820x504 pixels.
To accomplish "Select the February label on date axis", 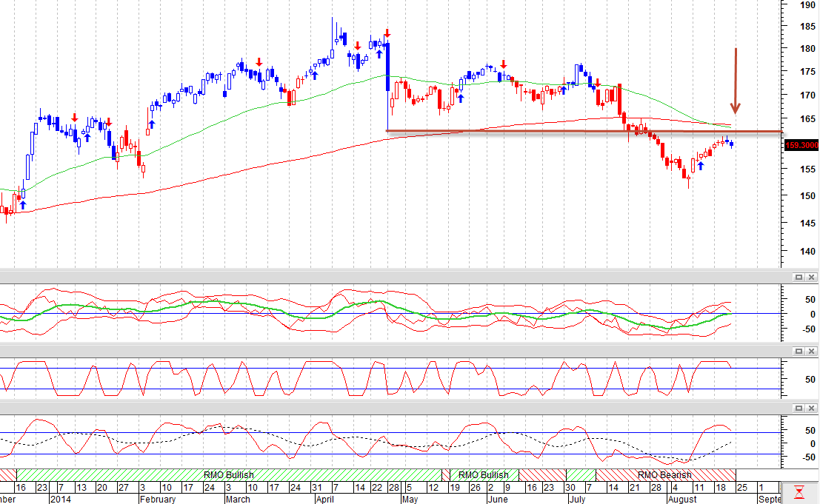I will point(158,499).
